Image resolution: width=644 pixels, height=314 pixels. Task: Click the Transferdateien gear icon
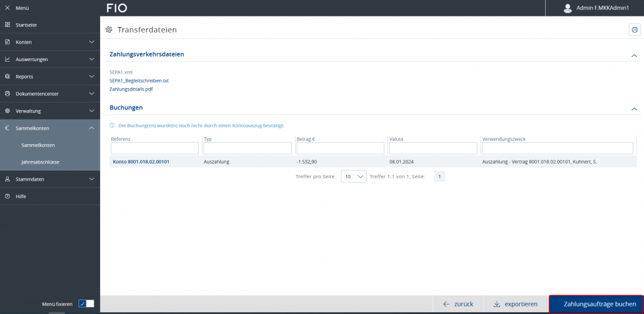pyautogui.click(x=109, y=30)
